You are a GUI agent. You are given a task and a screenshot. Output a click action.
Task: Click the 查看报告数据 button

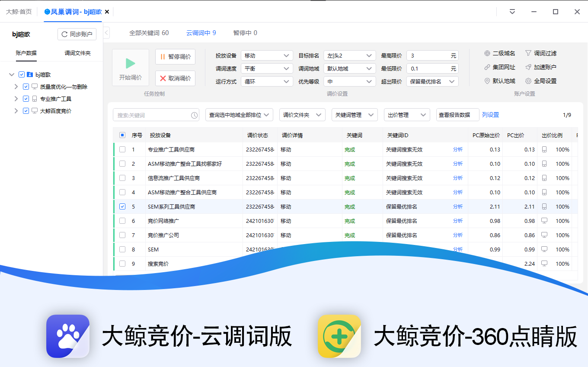tap(457, 115)
